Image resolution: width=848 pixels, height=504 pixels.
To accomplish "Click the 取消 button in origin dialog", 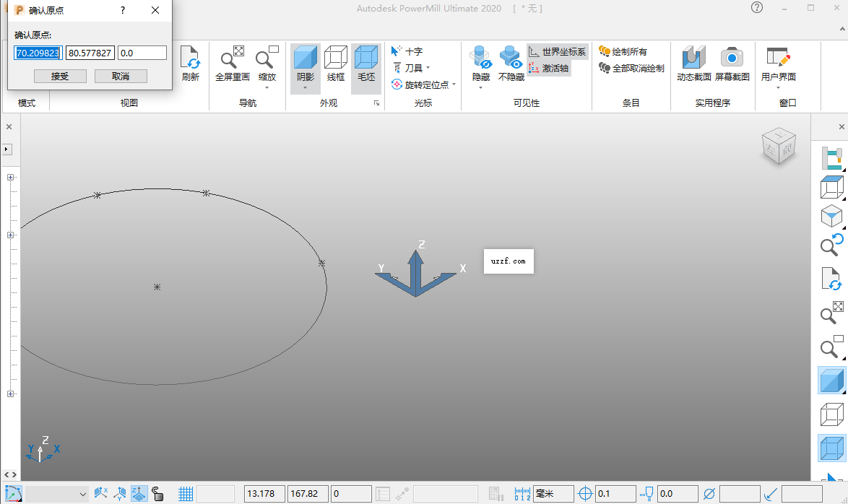I will click(x=121, y=76).
